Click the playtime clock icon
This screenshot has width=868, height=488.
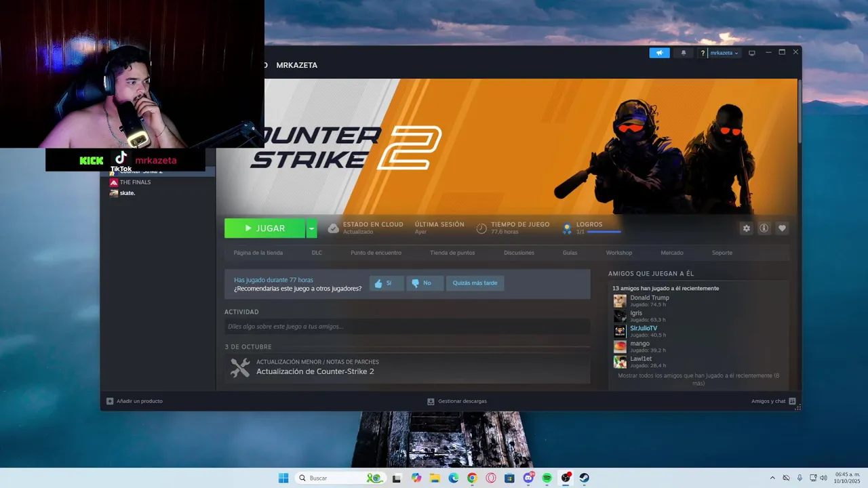[x=481, y=228]
